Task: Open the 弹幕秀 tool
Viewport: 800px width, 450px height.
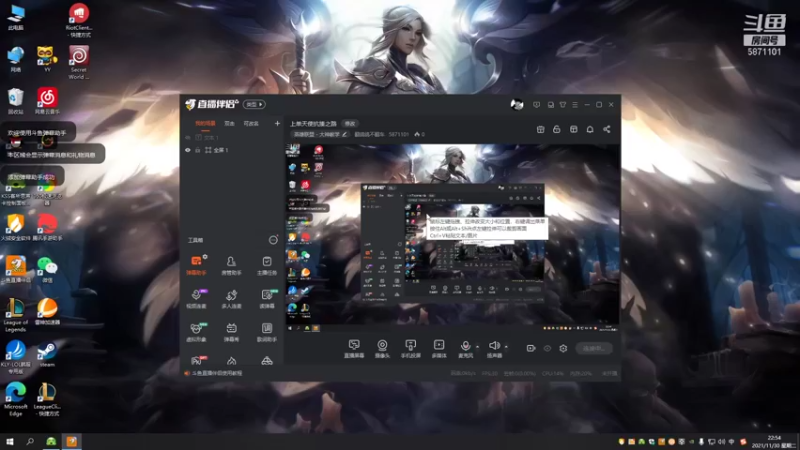Action: click(231, 332)
